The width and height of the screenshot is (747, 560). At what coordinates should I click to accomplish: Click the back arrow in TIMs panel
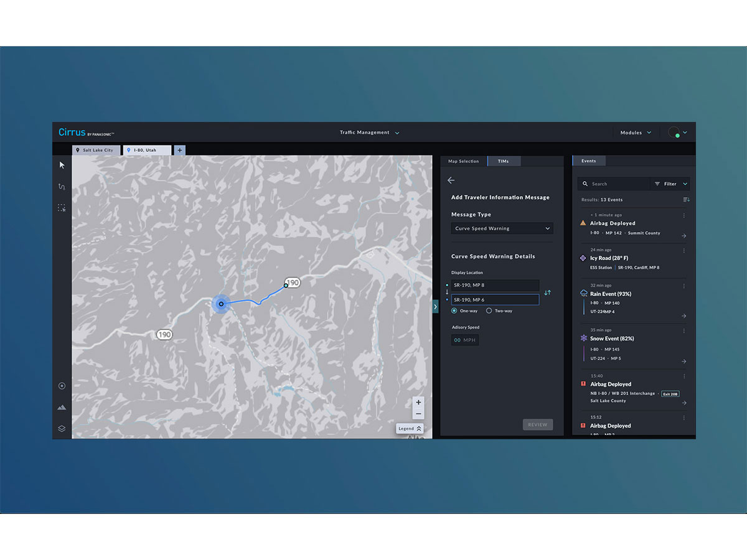(451, 180)
